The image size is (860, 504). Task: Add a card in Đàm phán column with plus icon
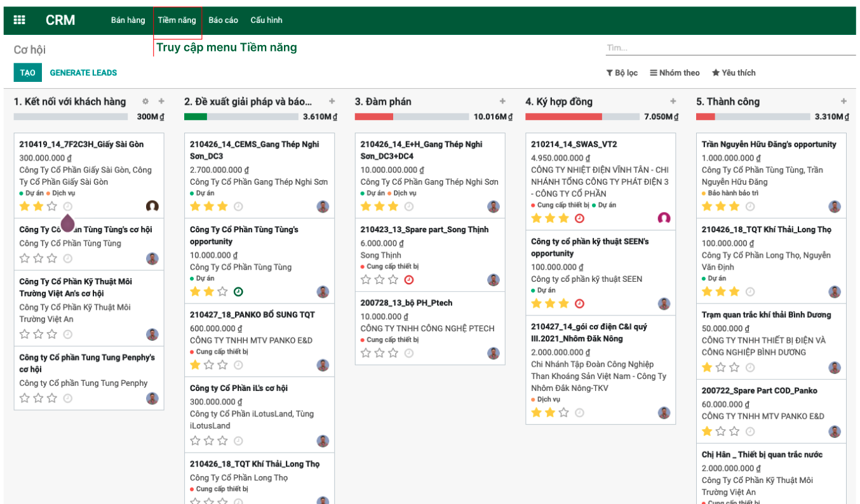[502, 102]
